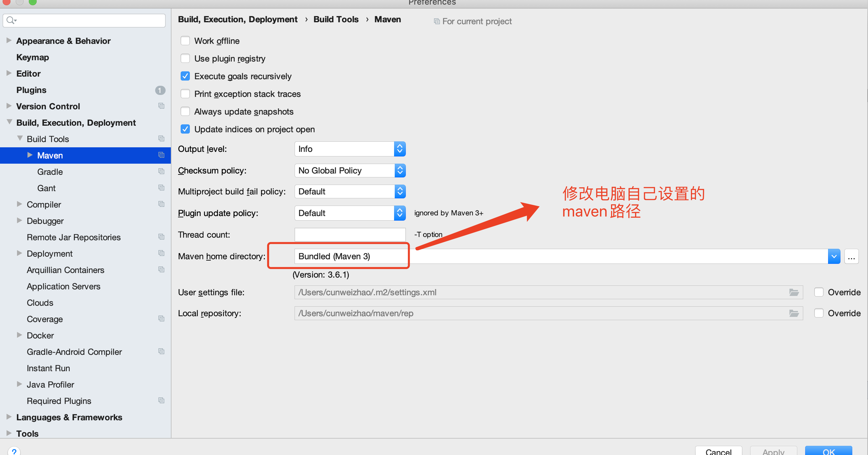Click the OK button
Screen dimensions: 868x455
[828, 451]
